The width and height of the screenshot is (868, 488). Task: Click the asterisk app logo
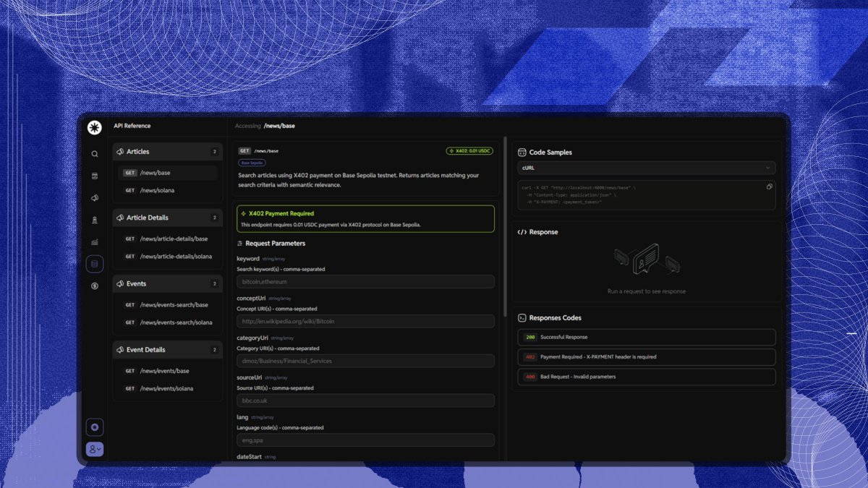[95, 127]
